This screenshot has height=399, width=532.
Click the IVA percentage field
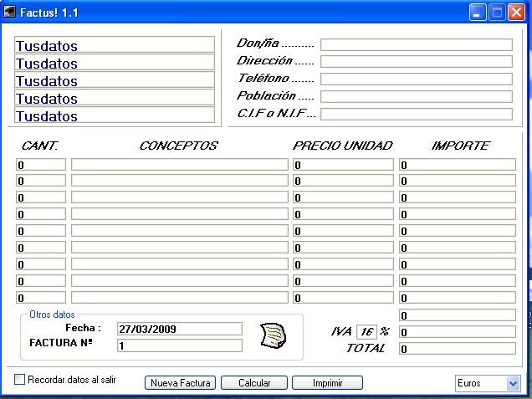point(366,331)
